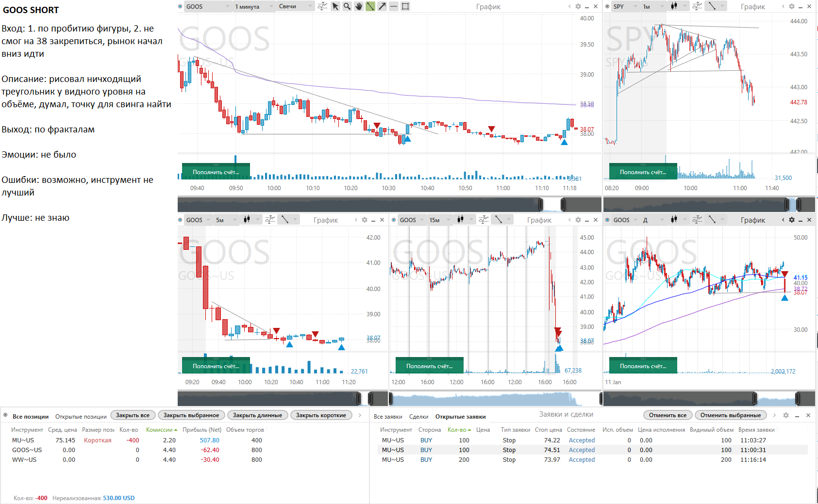Select MU~US order with stop price 73.97

pyautogui.click(x=594, y=460)
